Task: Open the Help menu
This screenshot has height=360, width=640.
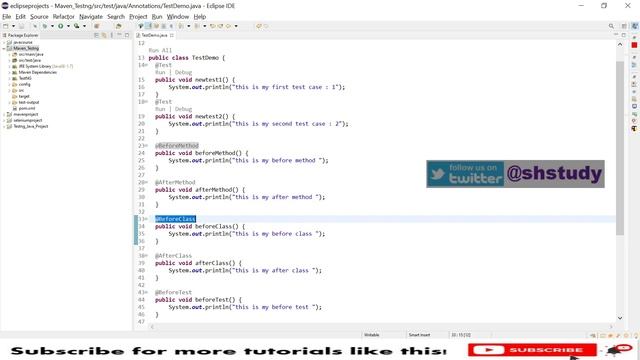Action: click(x=200, y=17)
